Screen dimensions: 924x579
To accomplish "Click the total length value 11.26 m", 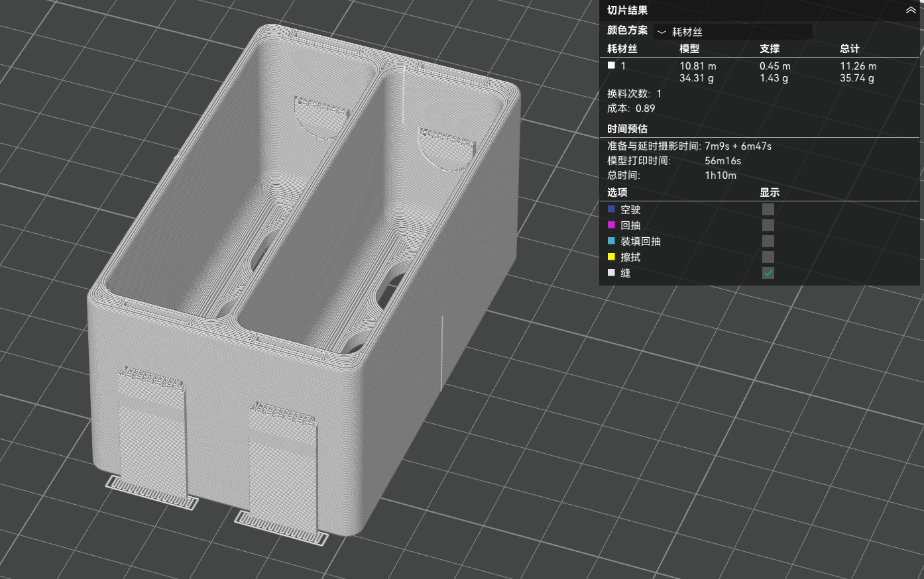I will pos(858,66).
